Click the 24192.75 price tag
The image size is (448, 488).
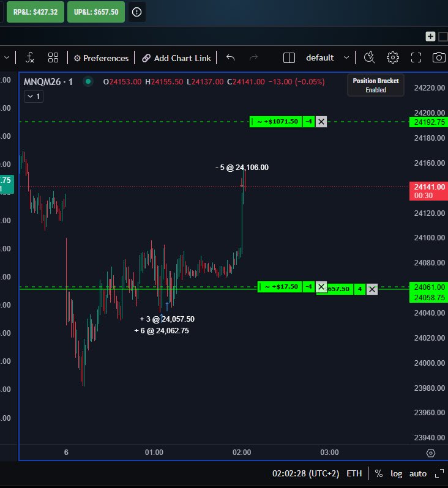[428, 122]
